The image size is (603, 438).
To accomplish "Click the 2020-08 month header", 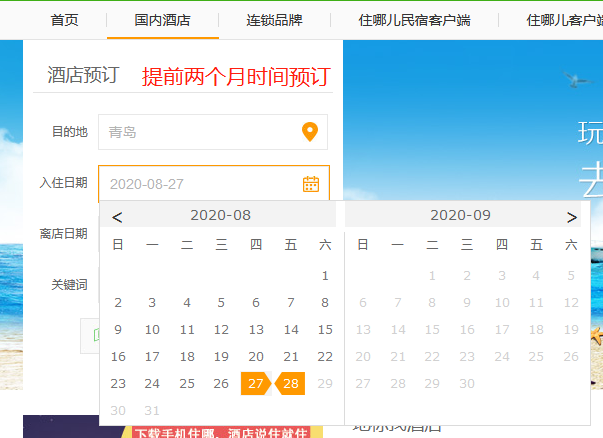I will click(x=220, y=215).
